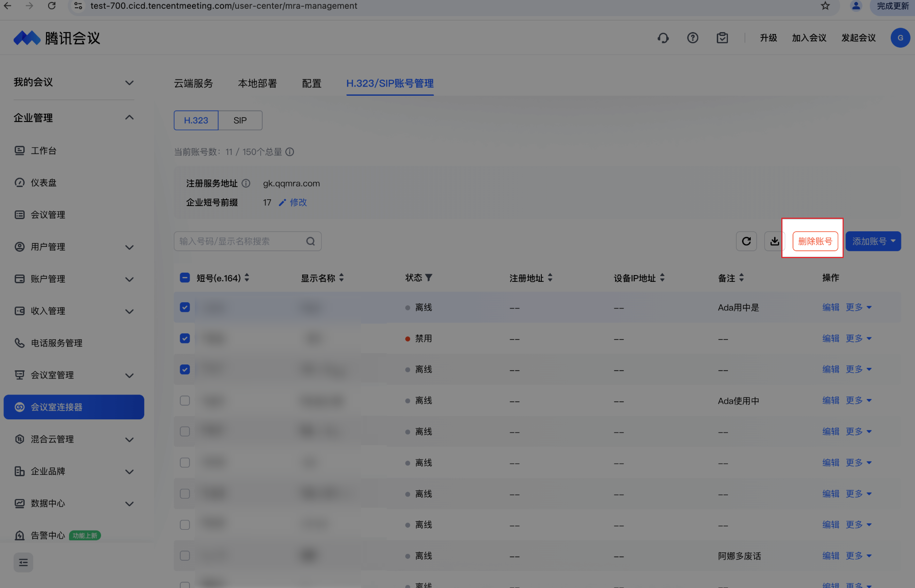
Task: Show info tooltip for account quota
Action: (x=290, y=152)
